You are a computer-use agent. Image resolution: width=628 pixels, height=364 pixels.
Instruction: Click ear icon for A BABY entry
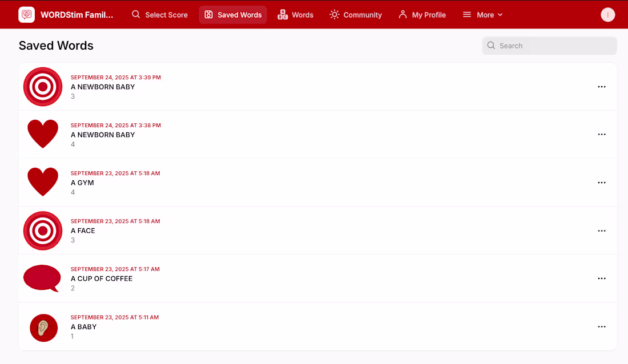43,327
